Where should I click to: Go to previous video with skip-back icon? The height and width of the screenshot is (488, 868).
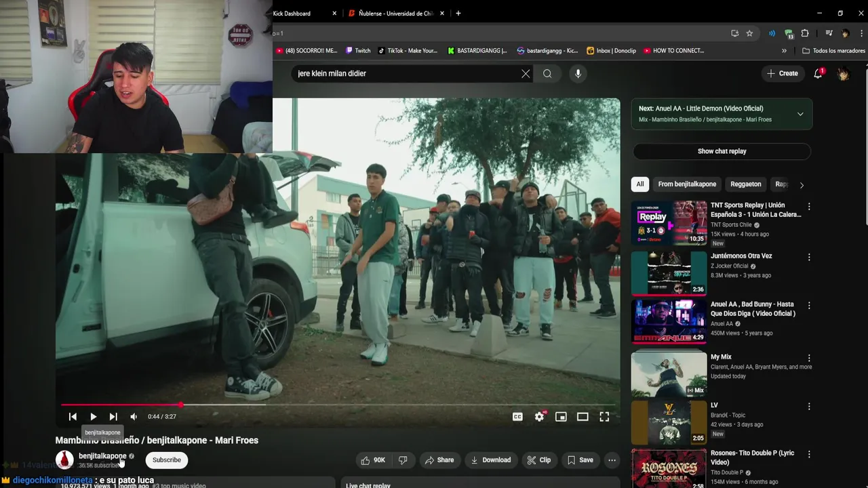tap(73, 417)
